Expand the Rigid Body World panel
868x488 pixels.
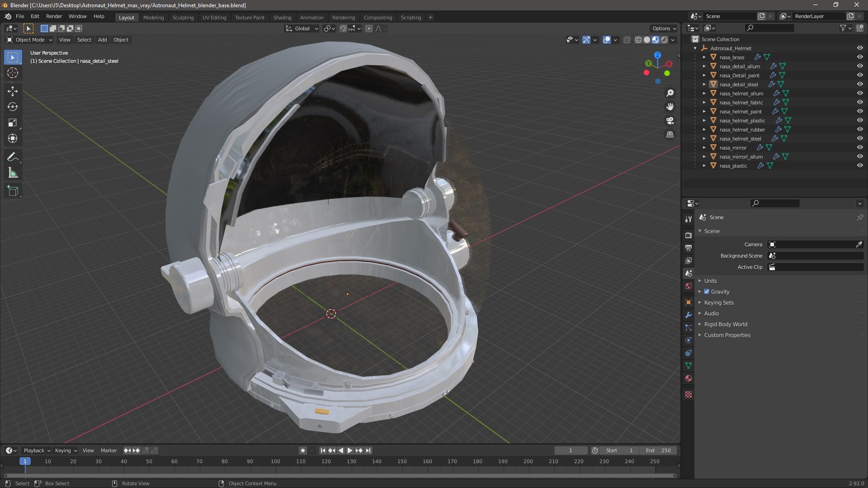pyautogui.click(x=725, y=324)
